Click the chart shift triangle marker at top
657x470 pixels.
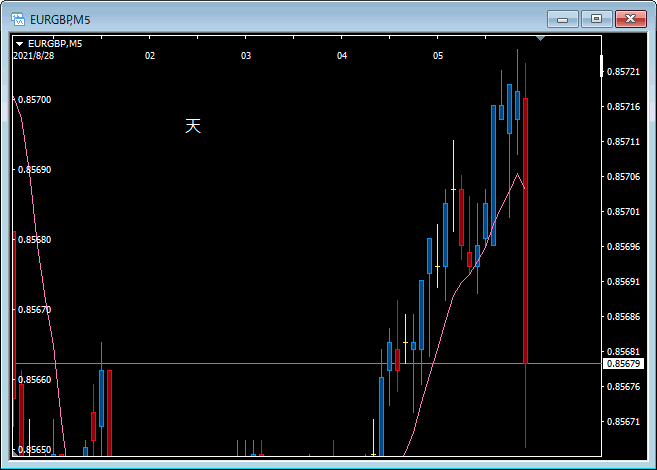click(x=541, y=39)
